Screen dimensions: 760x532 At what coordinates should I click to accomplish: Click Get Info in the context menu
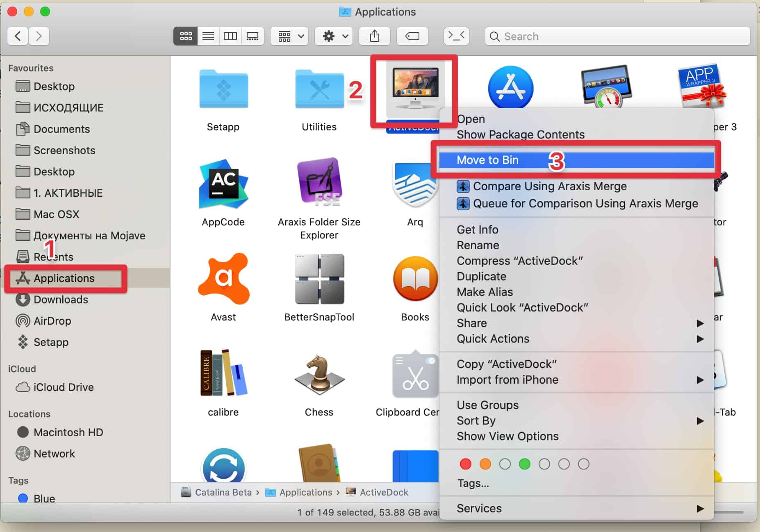tap(477, 230)
